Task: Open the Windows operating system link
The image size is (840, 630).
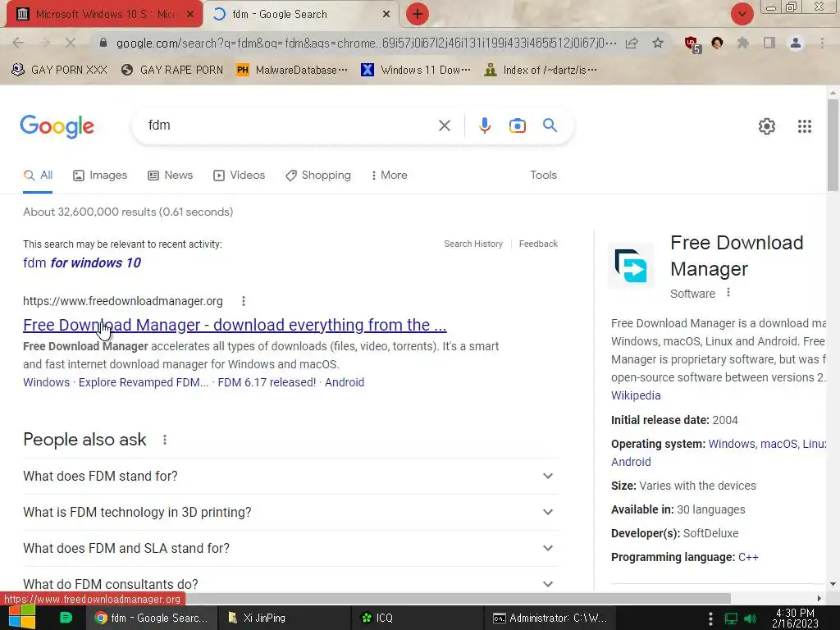Action: point(732,444)
